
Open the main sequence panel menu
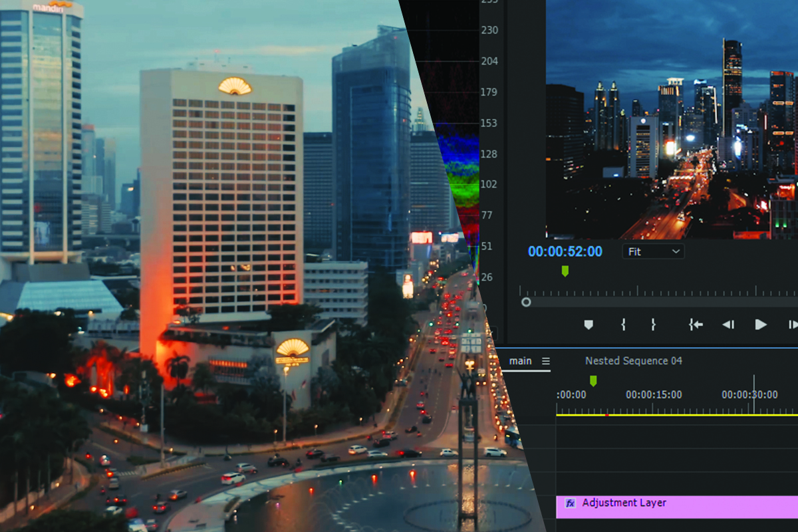click(546, 361)
